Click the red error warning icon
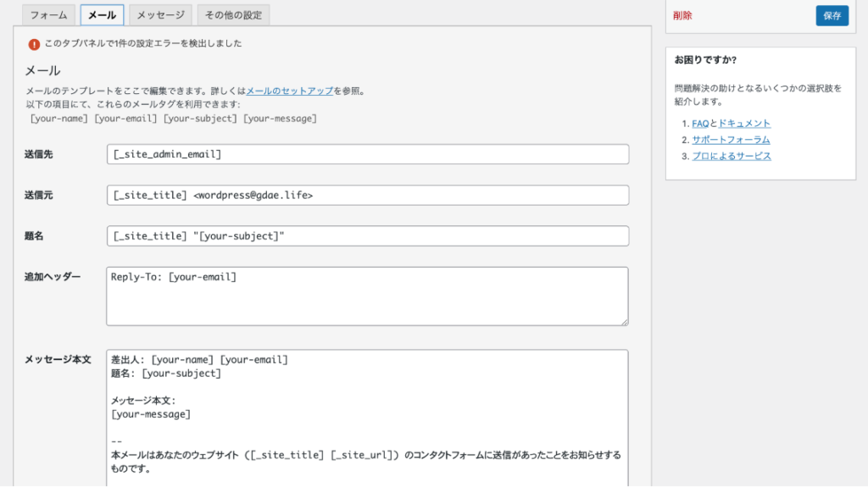The width and height of the screenshot is (868, 487). [x=34, y=43]
